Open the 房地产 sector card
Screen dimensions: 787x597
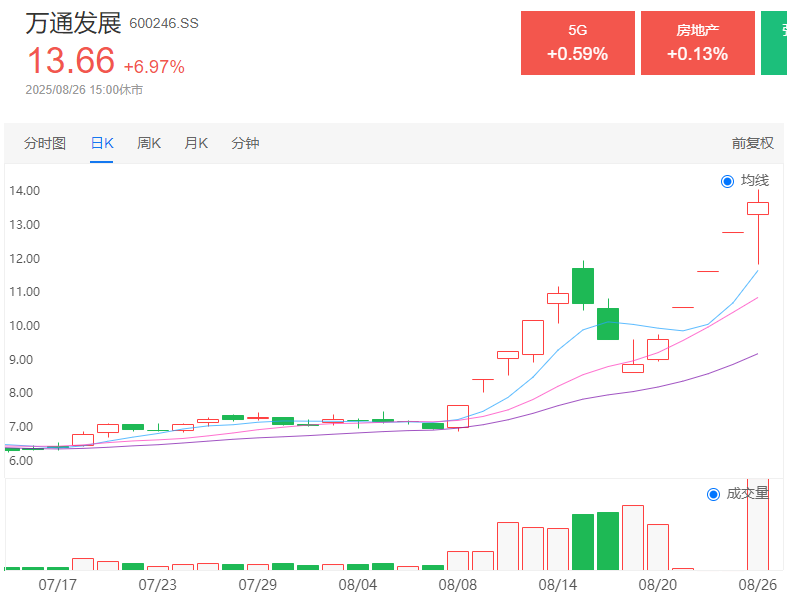pos(698,43)
